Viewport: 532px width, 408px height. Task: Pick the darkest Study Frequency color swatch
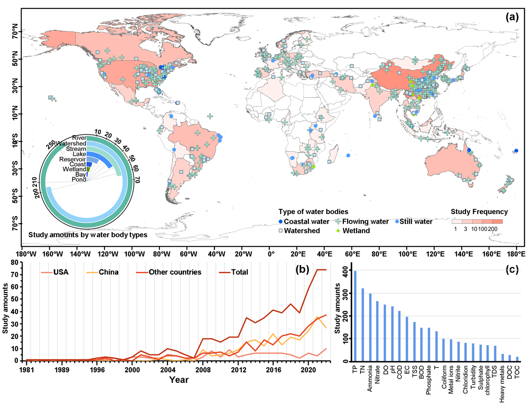coord(497,222)
